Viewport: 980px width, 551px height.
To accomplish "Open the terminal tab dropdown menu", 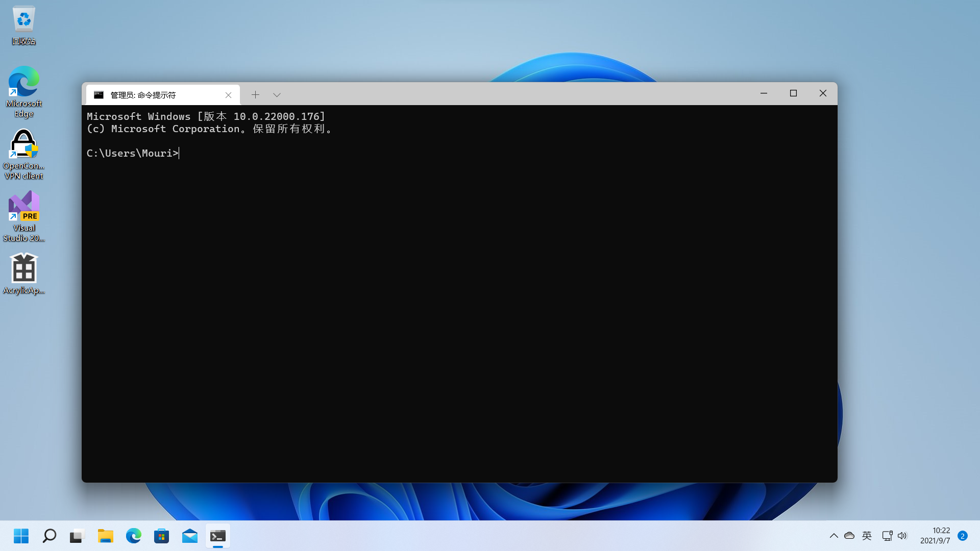I will coord(277,95).
